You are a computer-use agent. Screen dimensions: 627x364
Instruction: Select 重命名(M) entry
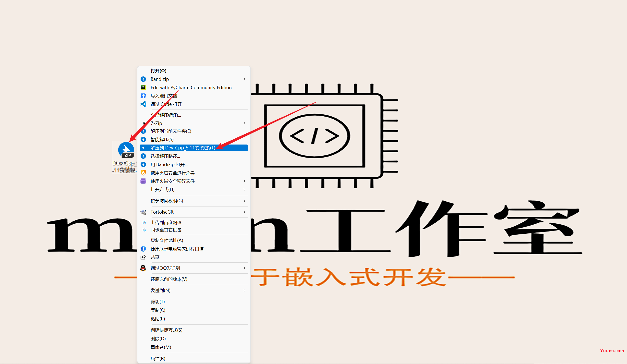pos(194,347)
